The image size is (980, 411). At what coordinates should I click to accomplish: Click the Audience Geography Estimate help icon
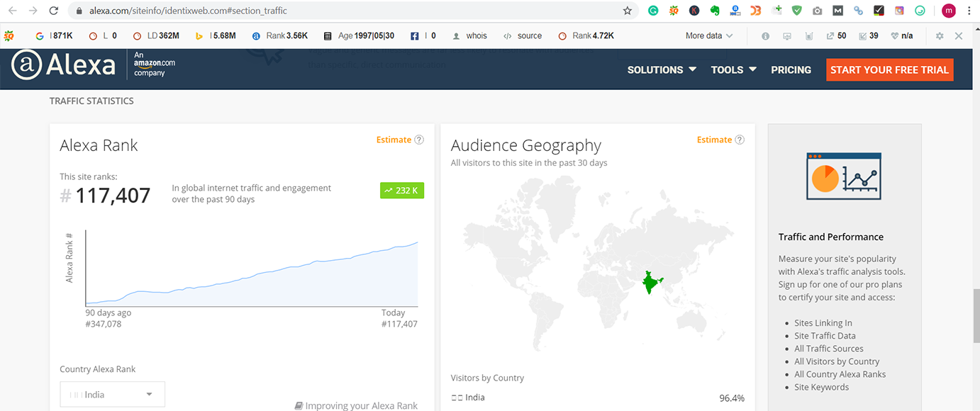coord(740,140)
